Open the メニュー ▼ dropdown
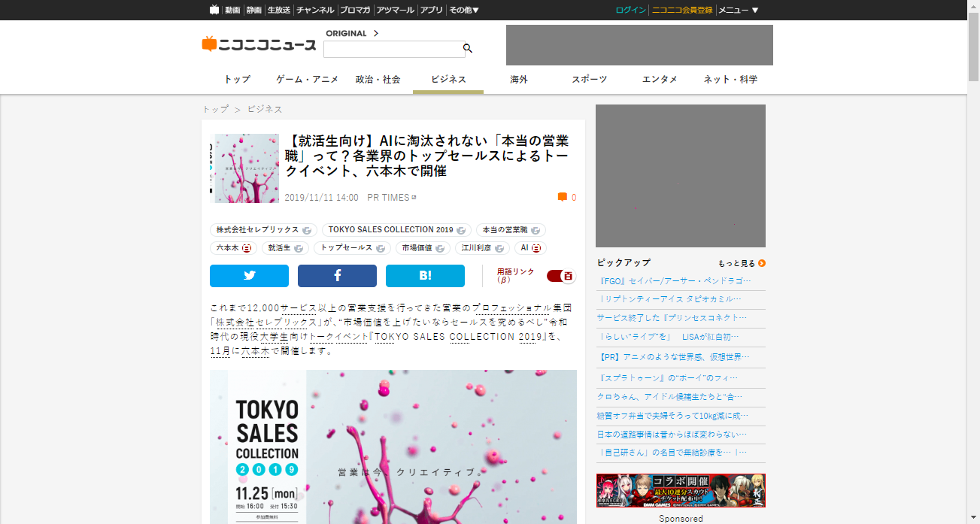The width and height of the screenshot is (980, 524). (739, 10)
